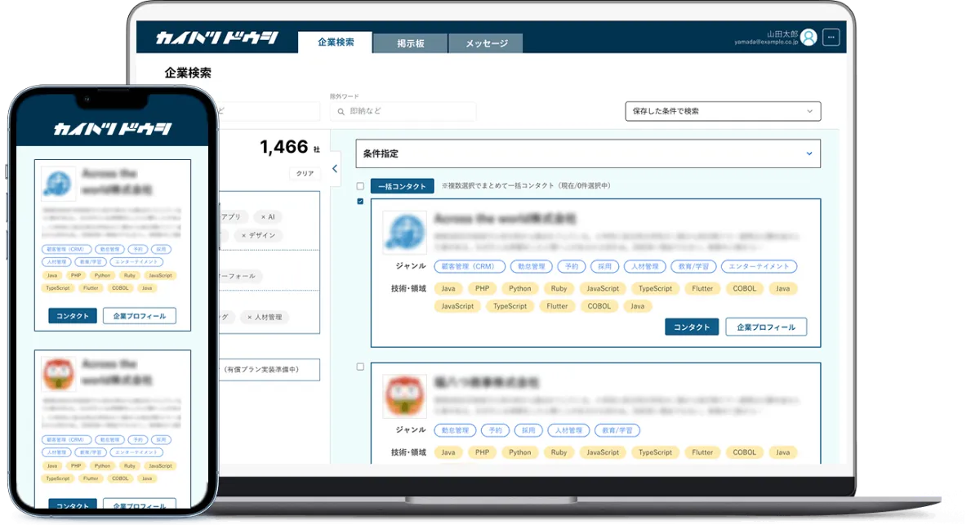Remove the × デザイン filter tag
The width and height of the screenshot is (980, 525).
[260, 235]
